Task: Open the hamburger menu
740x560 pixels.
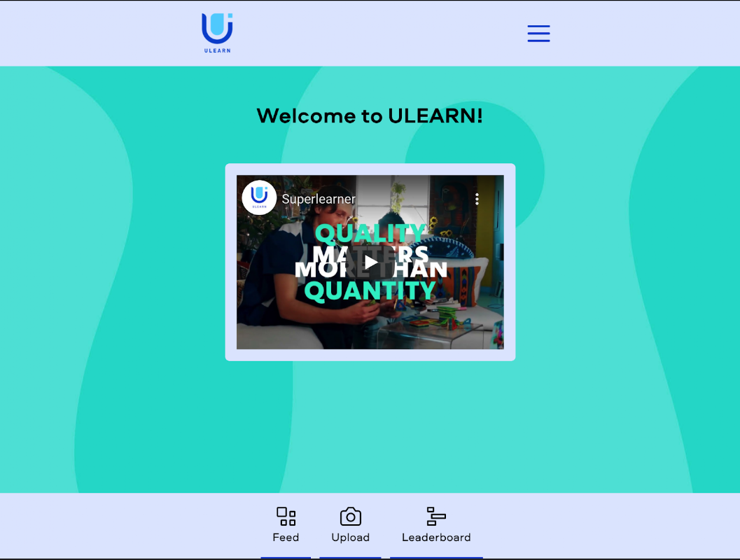Action: tap(538, 34)
